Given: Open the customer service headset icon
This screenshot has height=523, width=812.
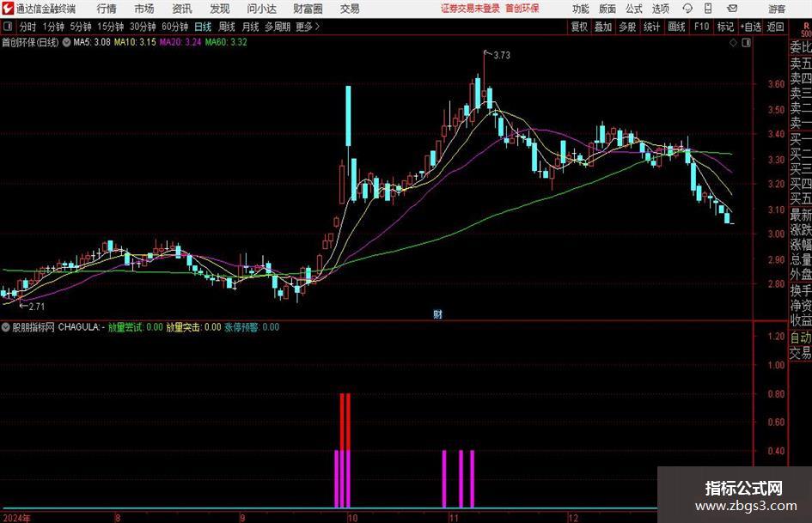Looking at the screenshot, I should coord(687,9).
